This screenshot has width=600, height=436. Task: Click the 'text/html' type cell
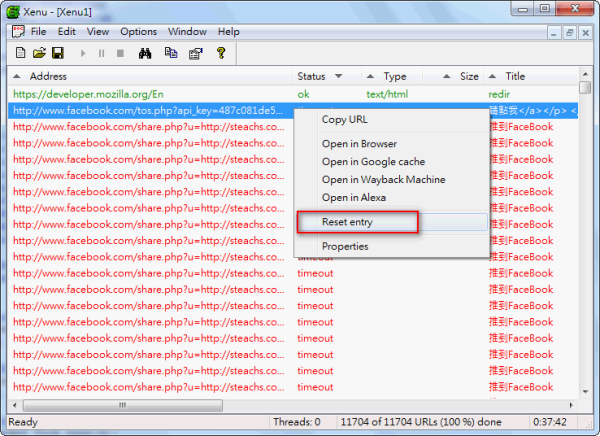tap(387, 94)
